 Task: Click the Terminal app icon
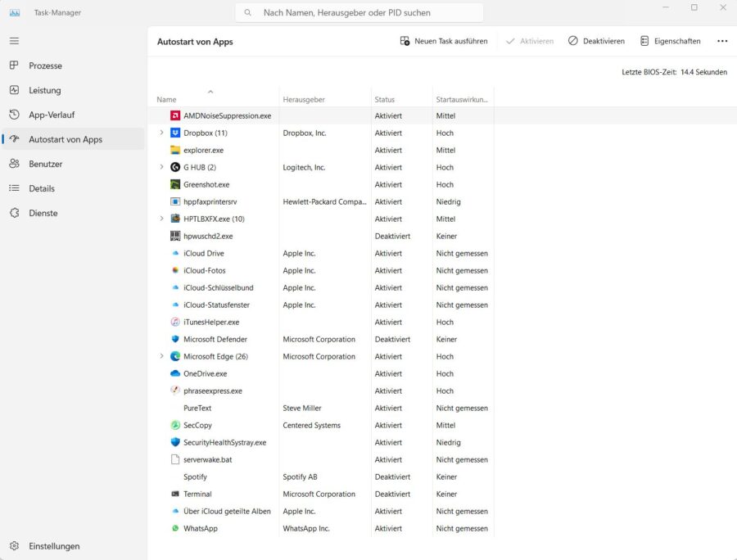[175, 494]
